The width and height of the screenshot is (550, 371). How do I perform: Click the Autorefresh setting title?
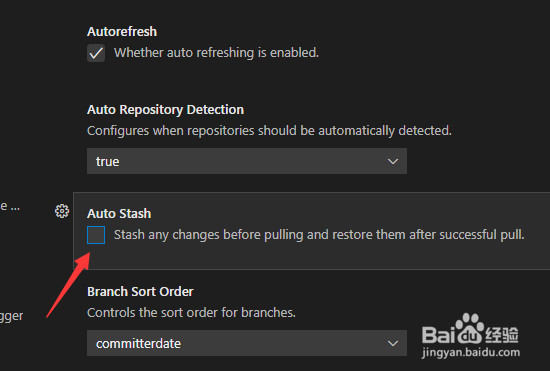[x=122, y=32]
